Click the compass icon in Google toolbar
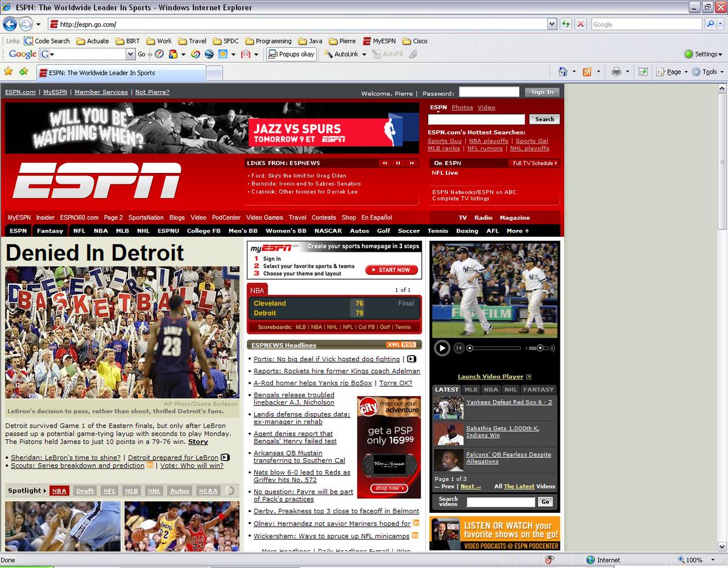 [x=159, y=54]
